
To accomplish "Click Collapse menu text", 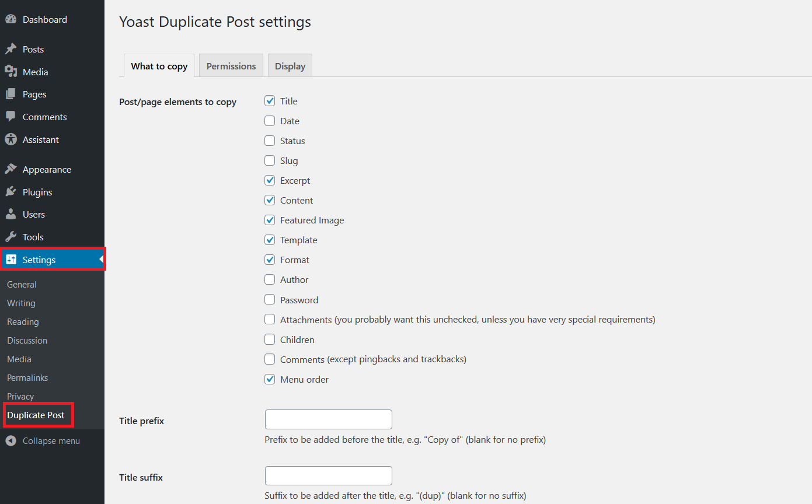I will tap(51, 440).
